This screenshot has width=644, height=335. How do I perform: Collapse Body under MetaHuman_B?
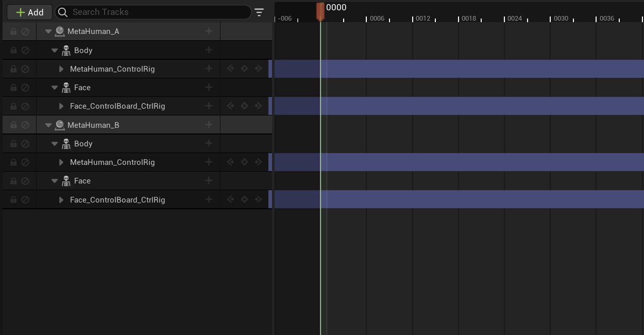pyautogui.click(x=55, y=143)
